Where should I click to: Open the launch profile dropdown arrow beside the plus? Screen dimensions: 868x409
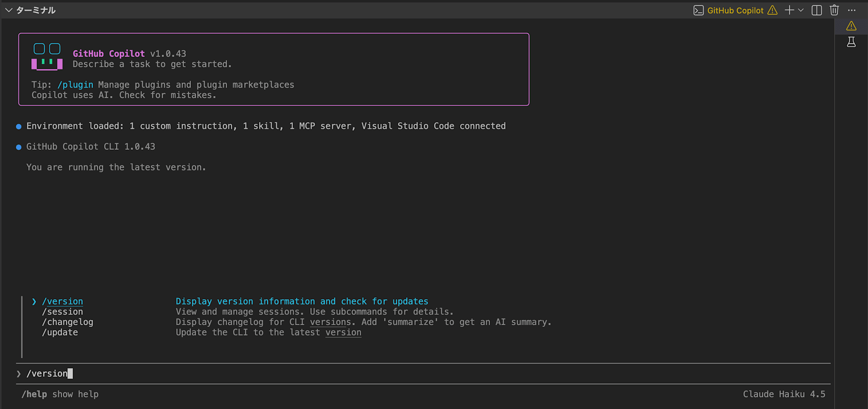[801, 10]
